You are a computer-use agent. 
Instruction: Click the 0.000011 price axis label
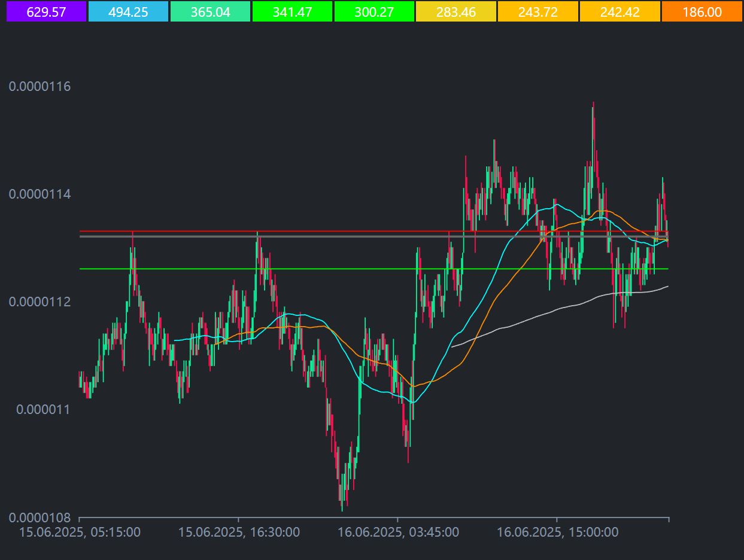43,409
